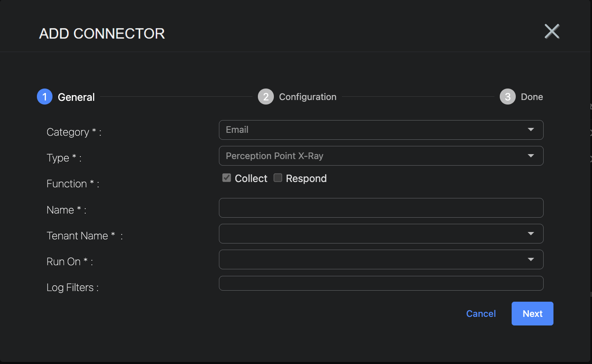Click the Cancel link
This screenshot has height=364, width=592.
click(481, 314)
